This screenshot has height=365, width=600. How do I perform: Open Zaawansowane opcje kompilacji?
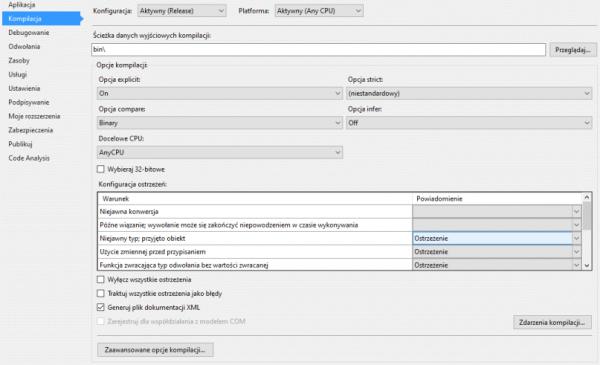(x=155, y=350)
